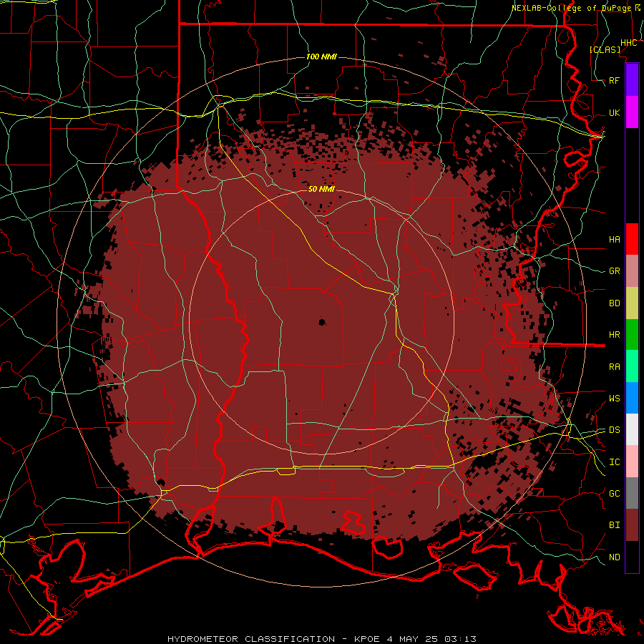Pick the HR green legend swatch

[632, 335]
